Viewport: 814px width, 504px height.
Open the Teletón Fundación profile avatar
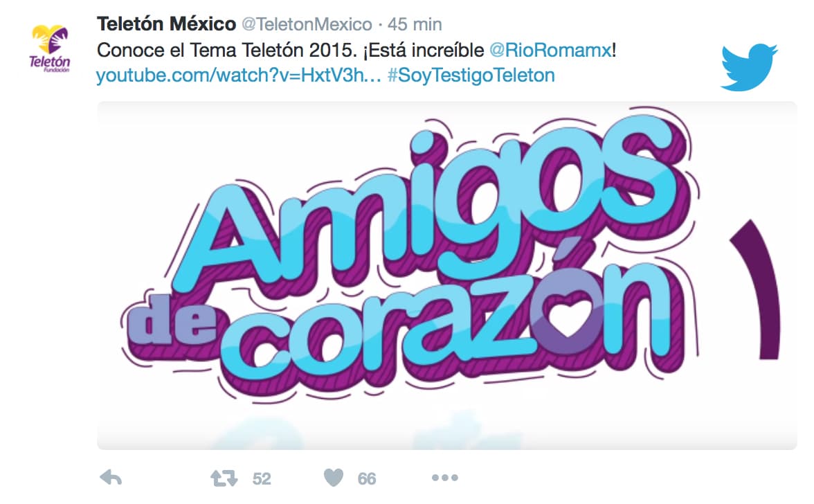[x=50, y=49]
